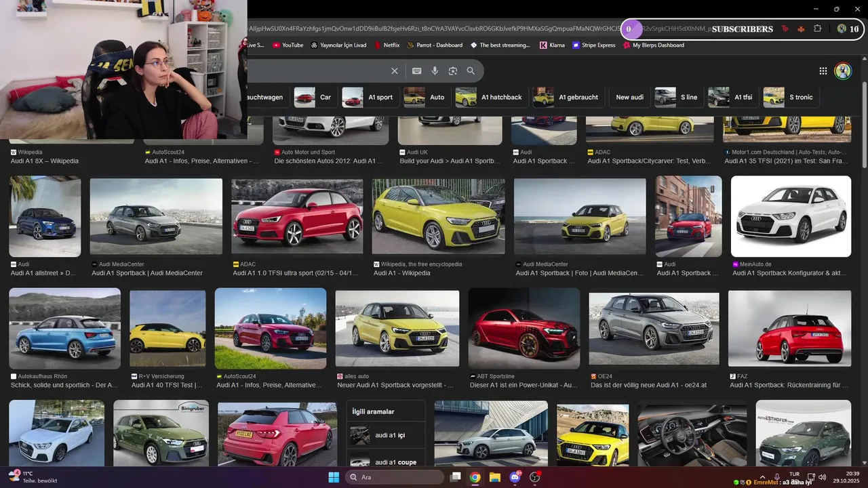Open Netflix bookmark

[x=387, y=45]
